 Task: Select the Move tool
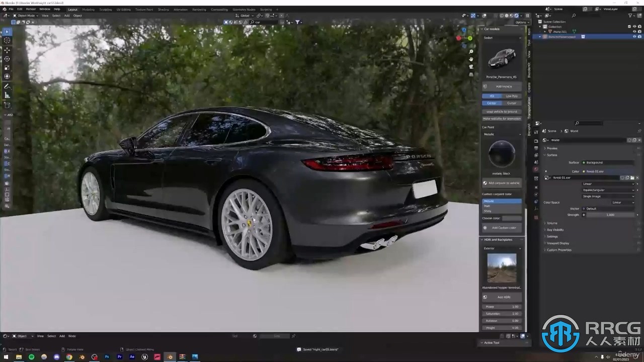pos(7,50)
